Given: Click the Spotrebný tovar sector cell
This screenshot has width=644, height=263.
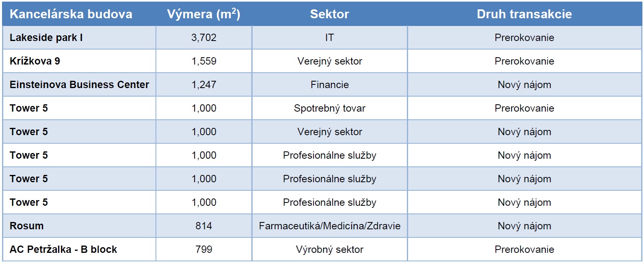Looking at the screenshot, I should tap(329, 108).
